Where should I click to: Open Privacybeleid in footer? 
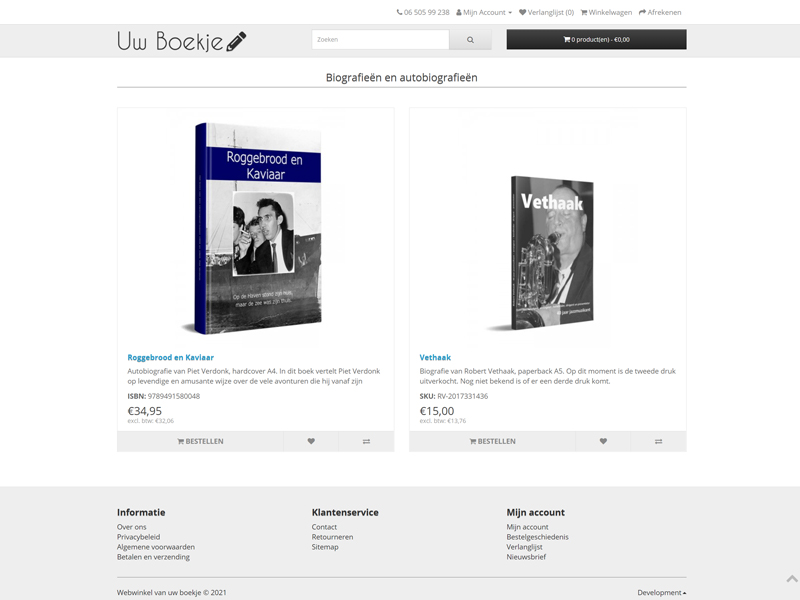138,537
